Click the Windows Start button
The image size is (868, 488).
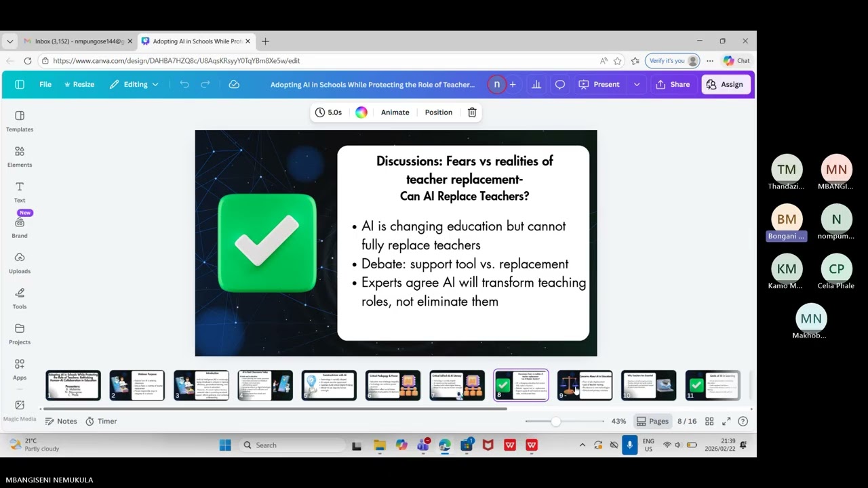(x=225, y=445)
